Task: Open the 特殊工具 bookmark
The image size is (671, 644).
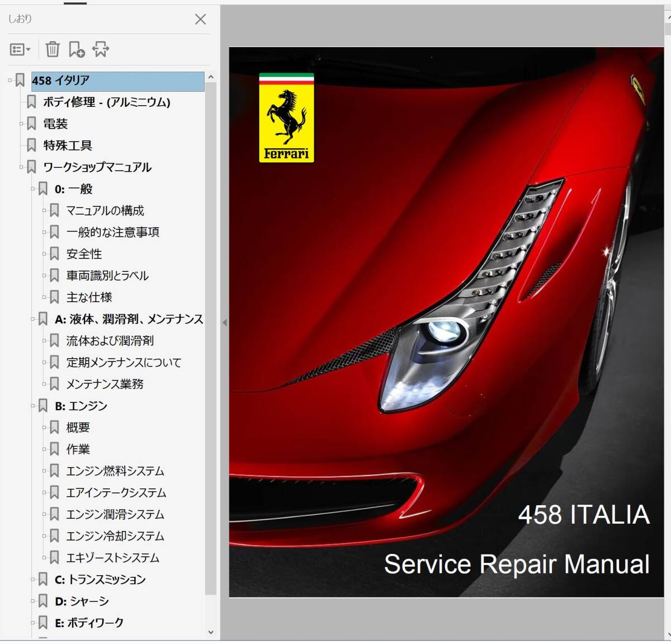Action: (x=68, y=145)
